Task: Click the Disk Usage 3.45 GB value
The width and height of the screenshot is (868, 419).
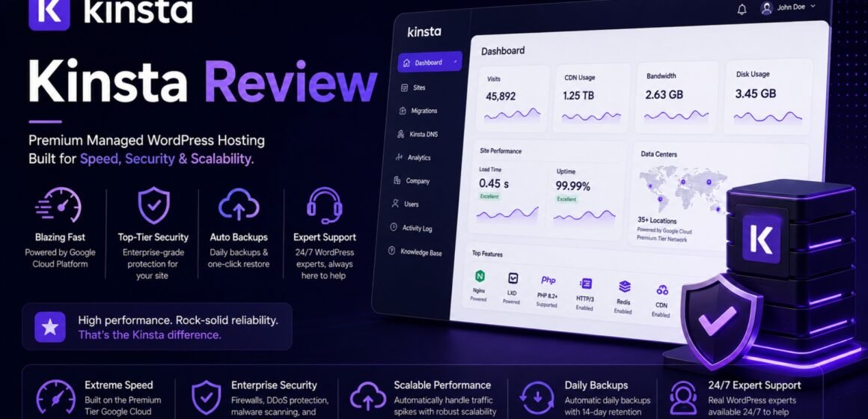Action: point(755,94)
